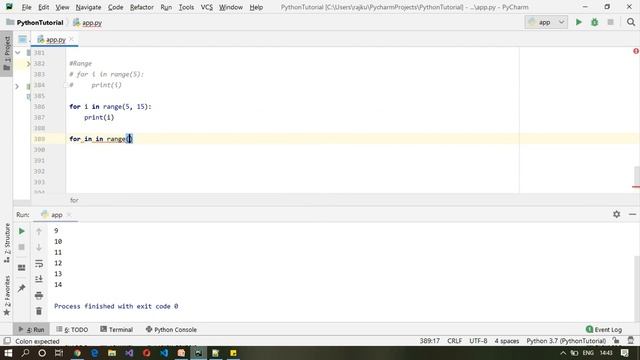Click the 4: Run tool window button
Viewport: 640px width, 360px height.
pyautogui.click(x=31, y=329)
